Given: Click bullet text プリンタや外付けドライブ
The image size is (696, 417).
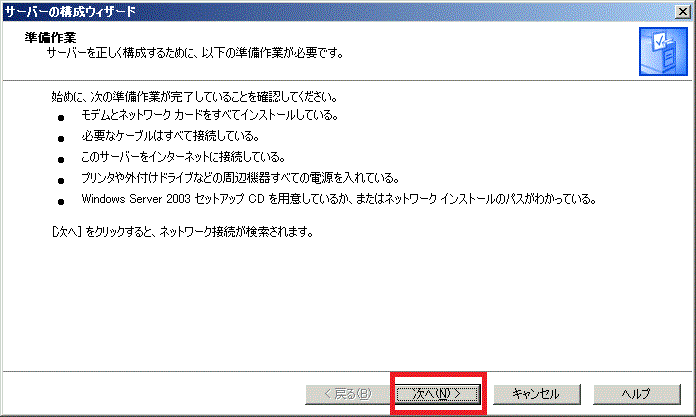Looking at the screenshot, I should [x=240, y=178].
